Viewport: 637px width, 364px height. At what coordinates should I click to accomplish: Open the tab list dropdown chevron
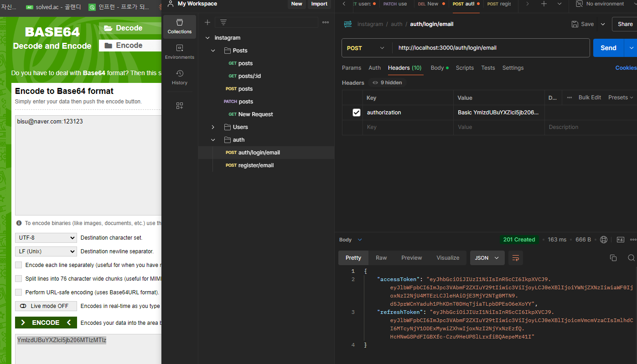point(559,4)
